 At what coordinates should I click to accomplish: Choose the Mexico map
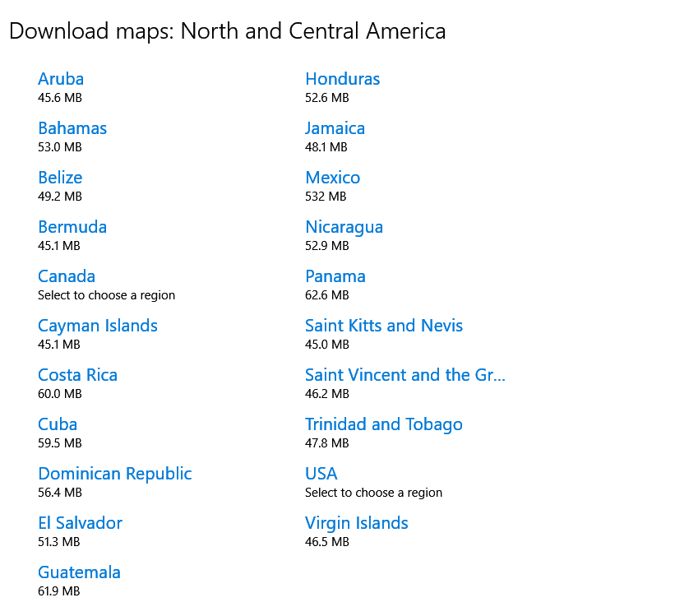[333, 178]
